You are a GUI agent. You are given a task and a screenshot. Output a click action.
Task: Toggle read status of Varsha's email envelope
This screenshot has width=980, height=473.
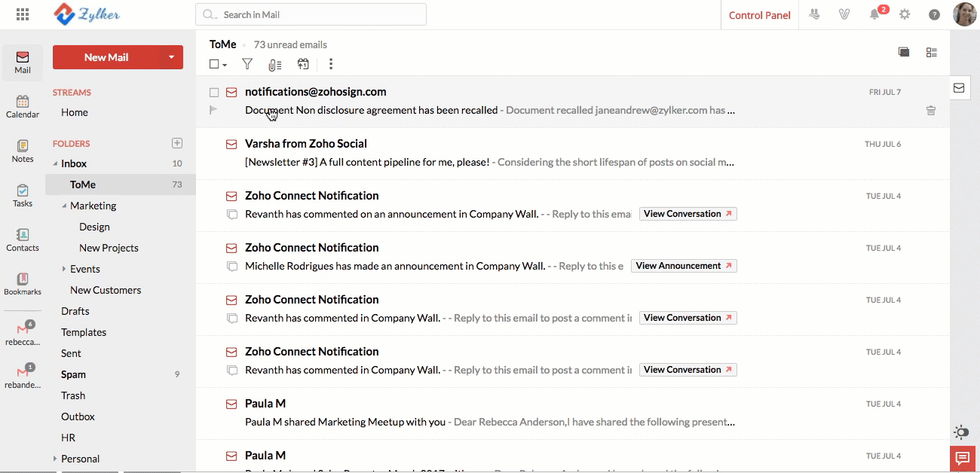(x=231, y=143)
